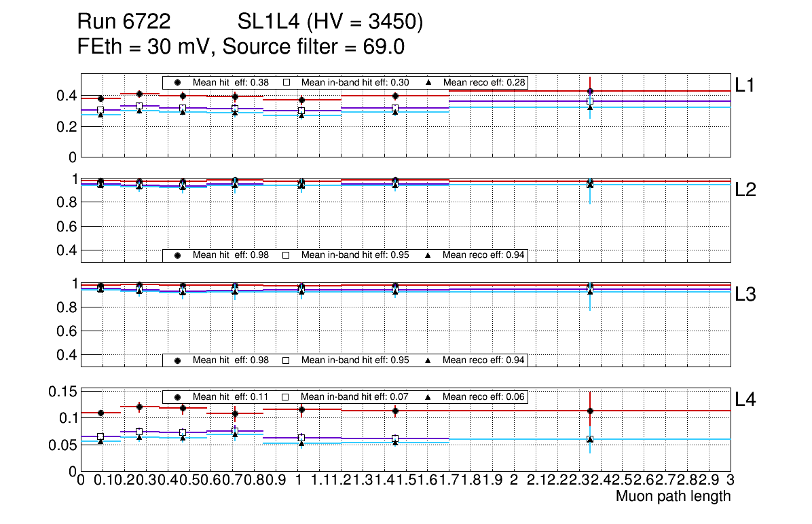Image resolution: width=812 pixels, height=524 pixels.
Task: Click the open square legend marker in L3 panel
Action: [286, 360]
